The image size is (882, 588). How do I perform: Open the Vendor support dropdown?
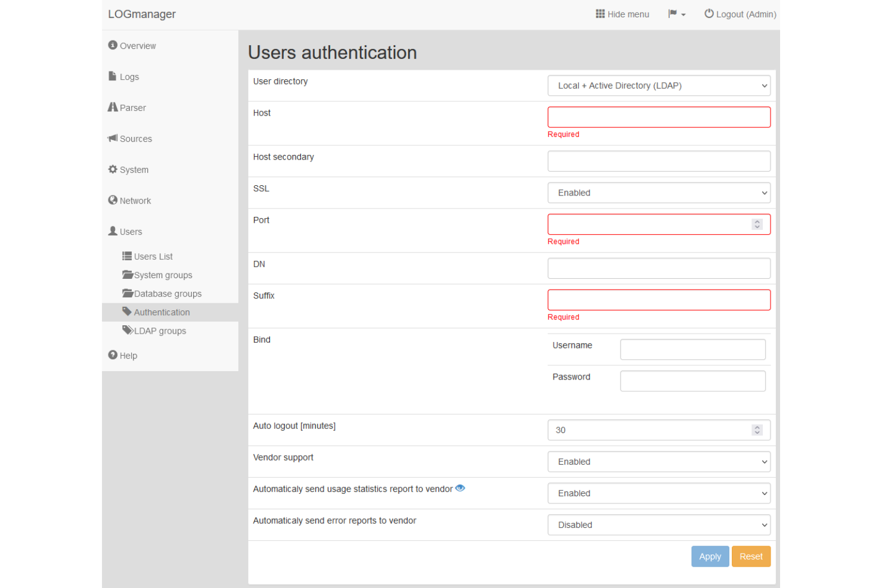pos(659,461)
